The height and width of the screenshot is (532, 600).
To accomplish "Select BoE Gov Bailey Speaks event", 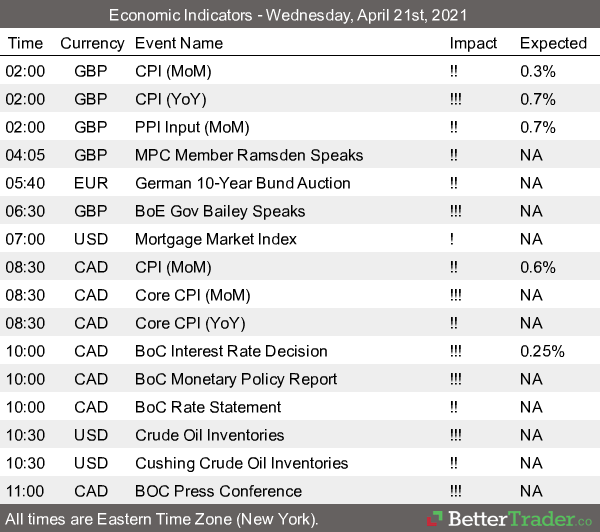I will [220, 211].
